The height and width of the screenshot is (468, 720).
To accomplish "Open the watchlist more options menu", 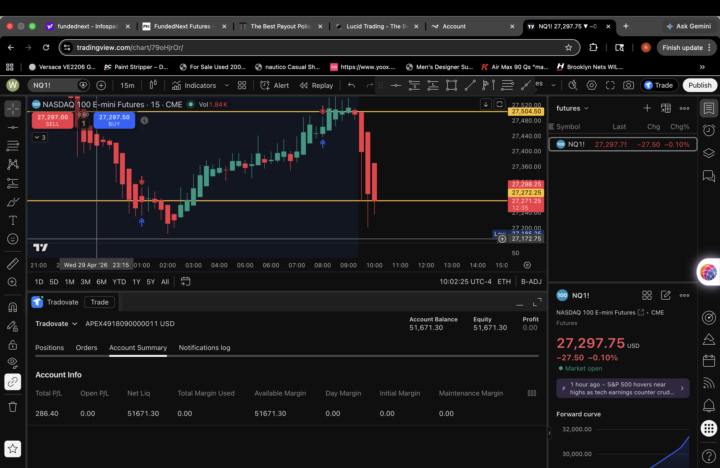I will coord(684,108).
